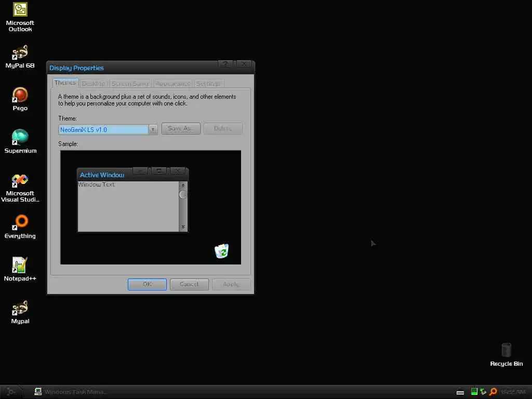The image size is (532, 399).
Task: Click the safely remove hardware tray icon
Action: tap(483, 392)
